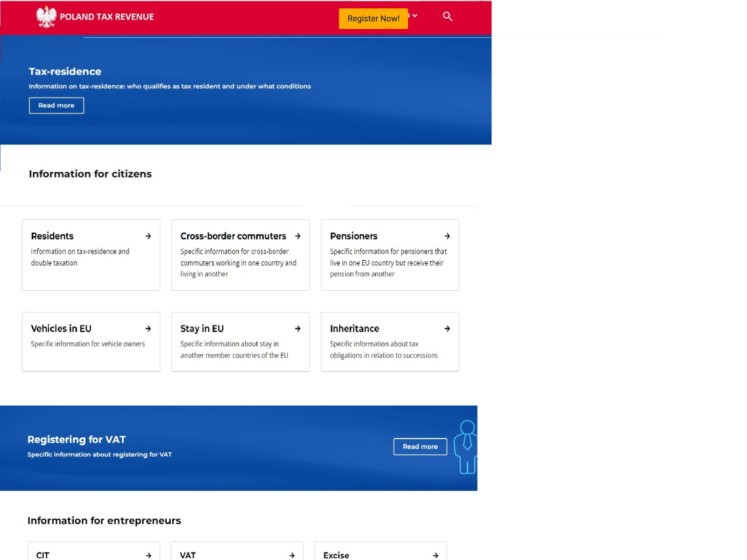Click the arrow icon on Excise card
Screen dimensions: 747x560
(x=435, y=555)
